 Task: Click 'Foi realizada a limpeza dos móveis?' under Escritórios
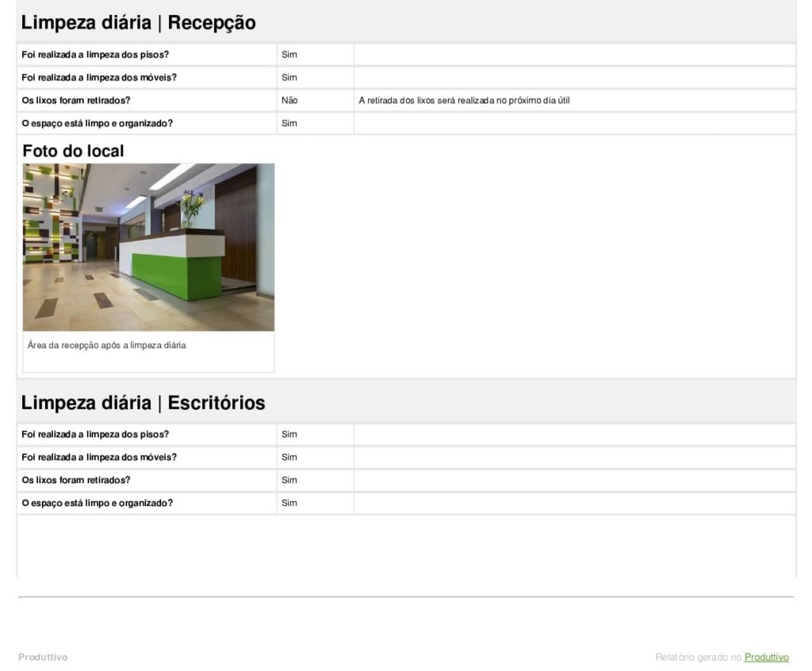click(99, 458)
